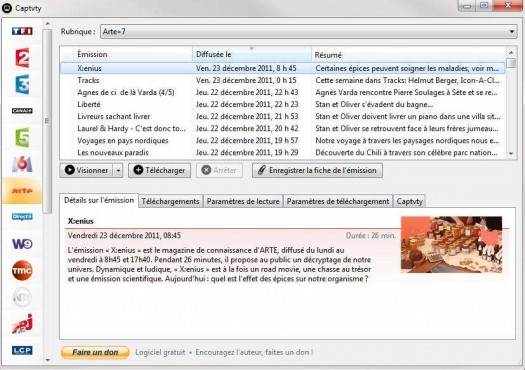Select the W9 channel logo
Screen dimensions: 525x370
22,244
